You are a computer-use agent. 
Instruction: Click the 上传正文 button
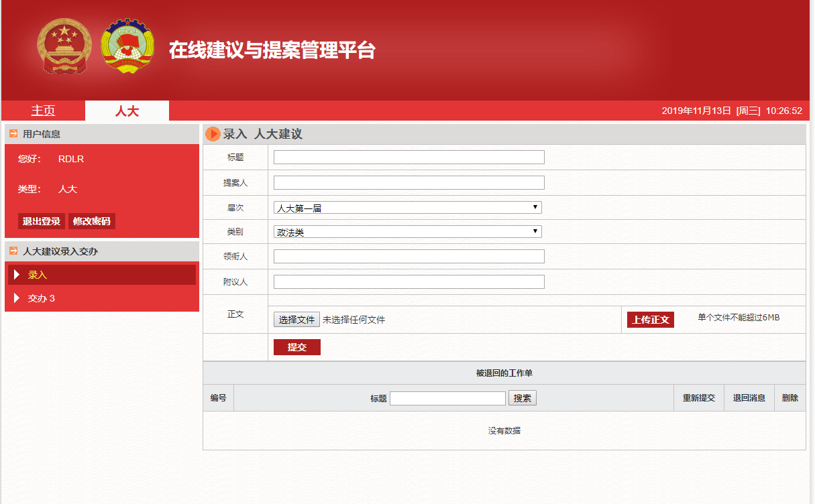point(651,320)
